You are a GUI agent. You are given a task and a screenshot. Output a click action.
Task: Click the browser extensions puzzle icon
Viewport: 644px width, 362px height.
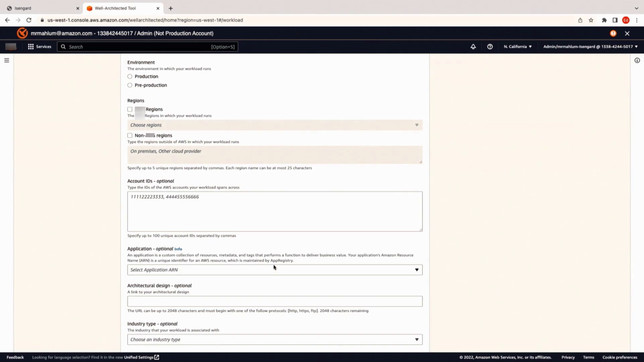pyautogui.click(x=604, y=20)
